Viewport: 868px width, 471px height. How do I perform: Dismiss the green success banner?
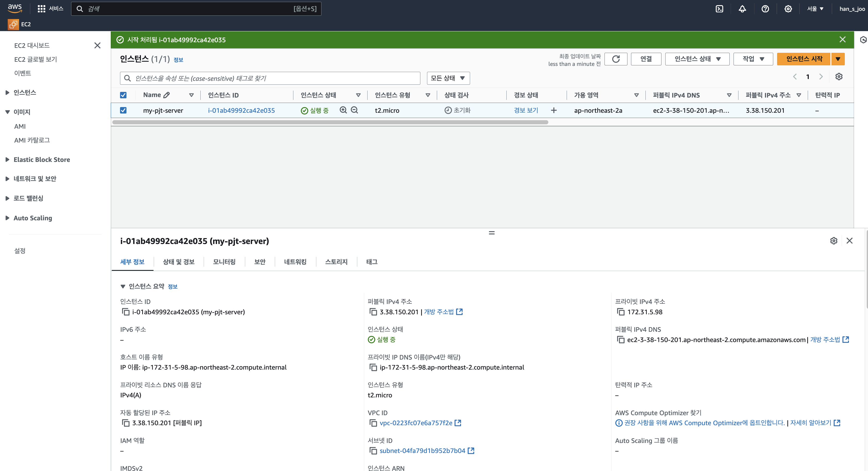tap(843, 40)
